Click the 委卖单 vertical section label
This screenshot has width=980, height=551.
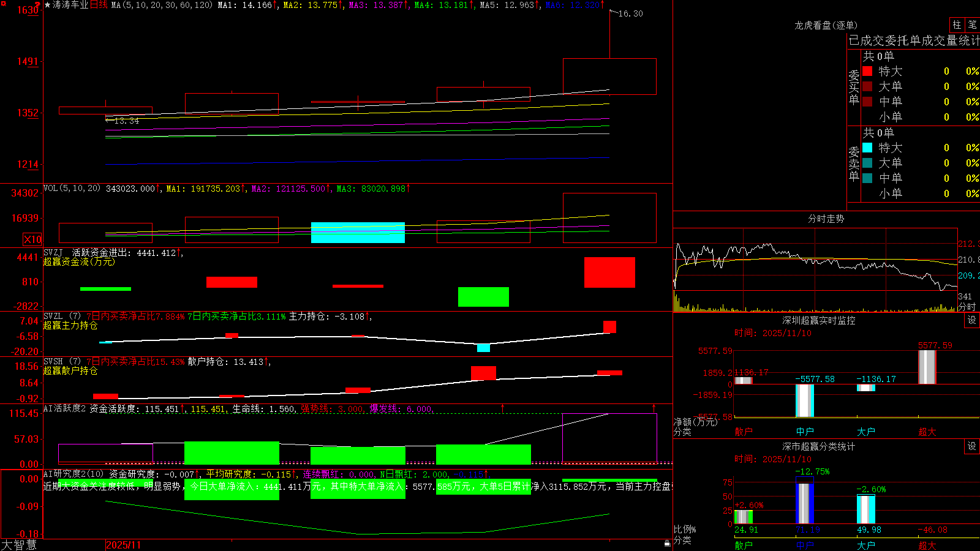click(854, 163)
